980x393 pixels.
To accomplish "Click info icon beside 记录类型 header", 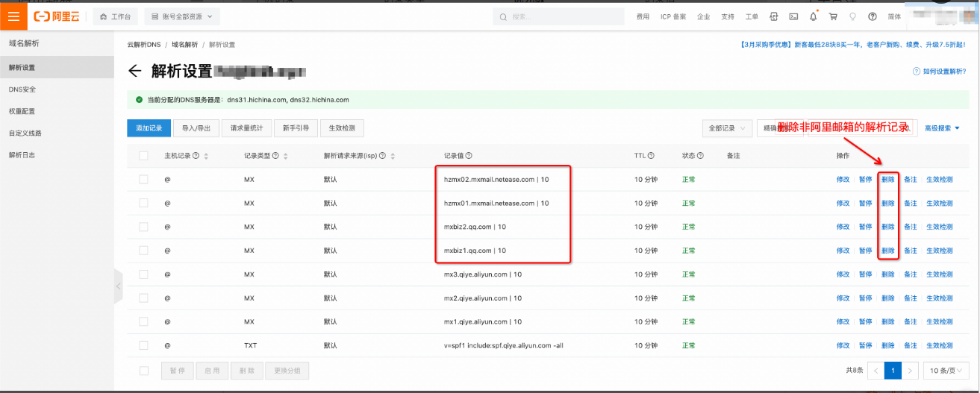I will [276, 156].
